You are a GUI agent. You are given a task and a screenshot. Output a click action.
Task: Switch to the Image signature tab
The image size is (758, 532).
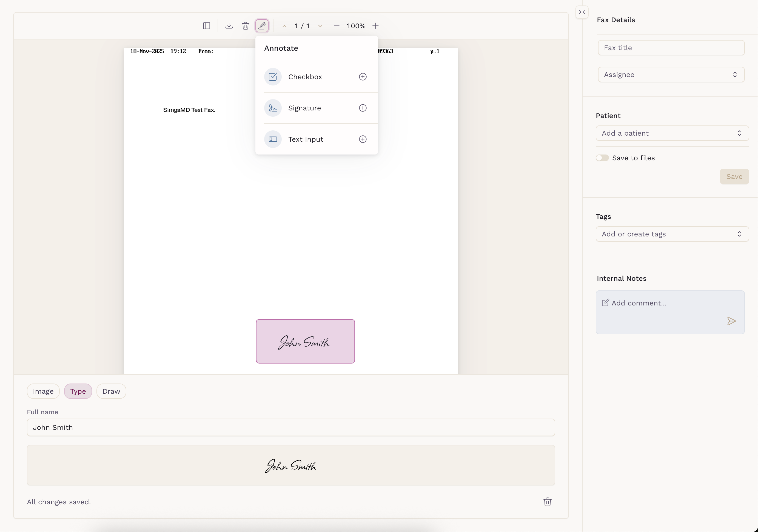pyautogui.click(x=43, y=391)
